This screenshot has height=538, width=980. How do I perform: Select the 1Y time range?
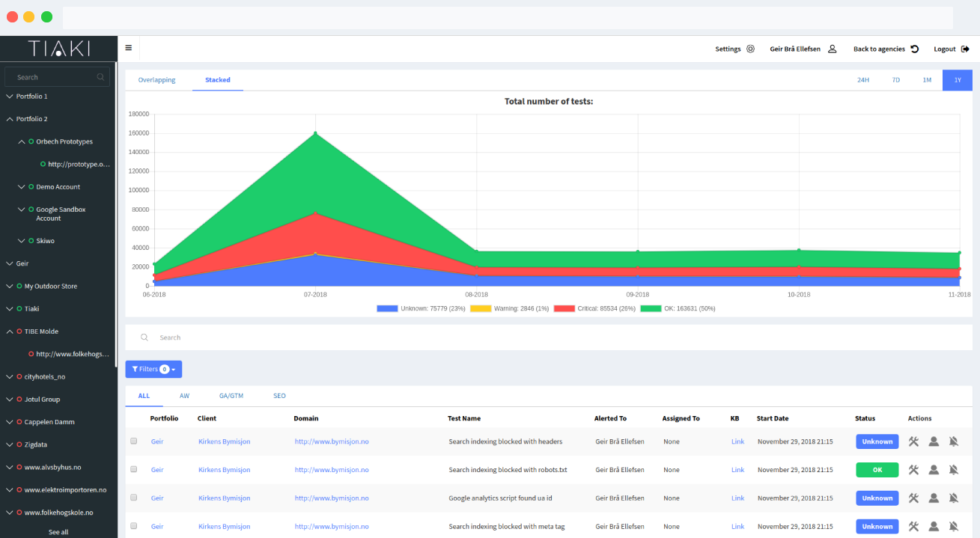tap(958, 80)
